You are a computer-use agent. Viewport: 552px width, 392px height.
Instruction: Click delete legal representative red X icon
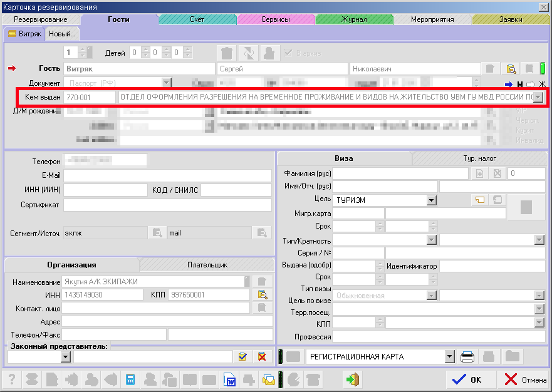263,357
